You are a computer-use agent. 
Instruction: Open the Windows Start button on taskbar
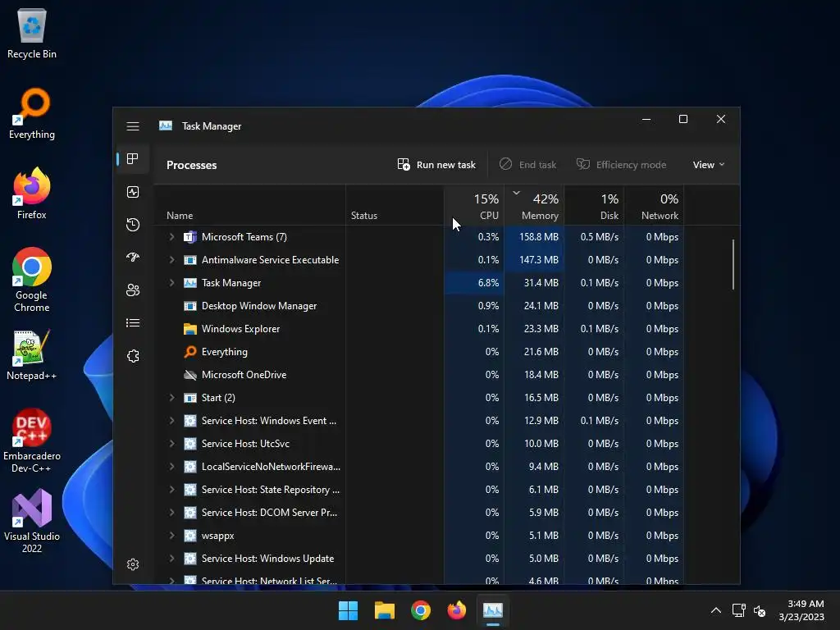point(348,610)
